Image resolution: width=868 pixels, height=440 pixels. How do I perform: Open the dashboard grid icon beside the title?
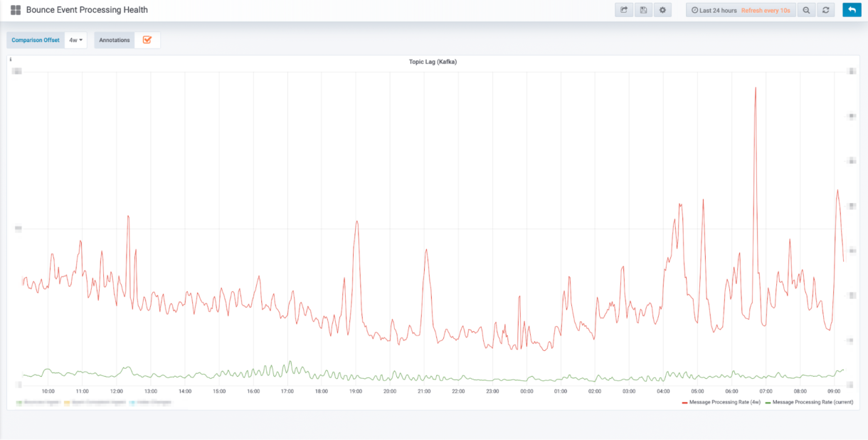coord(16,10)
